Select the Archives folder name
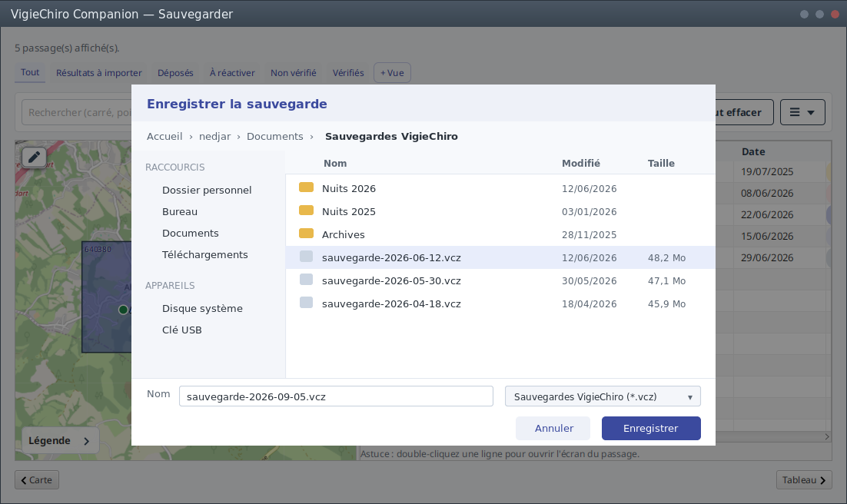Viewport: 847px width, 504px height. [x=343, y=235]
